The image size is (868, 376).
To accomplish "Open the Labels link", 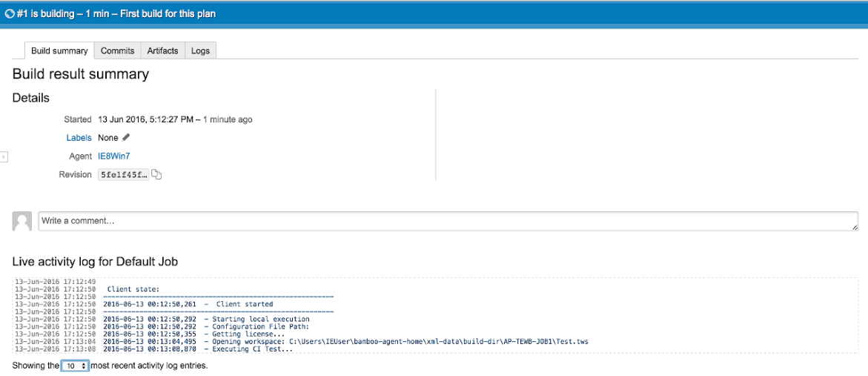I will pos(79,138).
